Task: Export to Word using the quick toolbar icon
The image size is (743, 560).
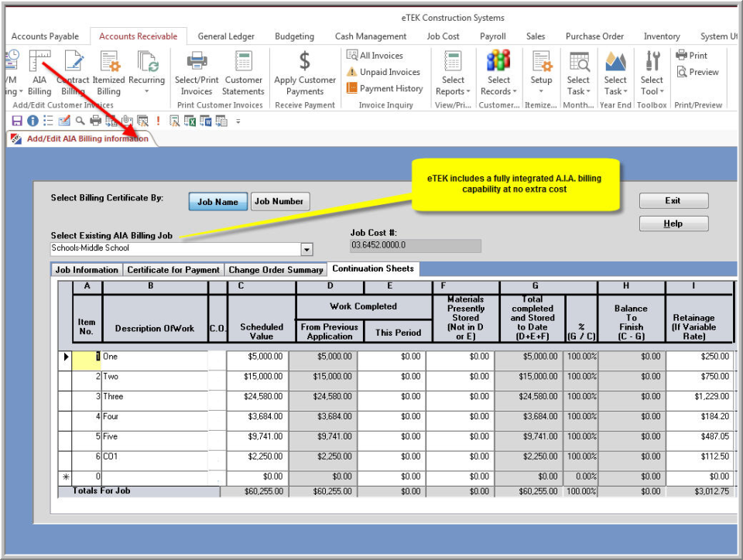Action: (x=206, y=121)
